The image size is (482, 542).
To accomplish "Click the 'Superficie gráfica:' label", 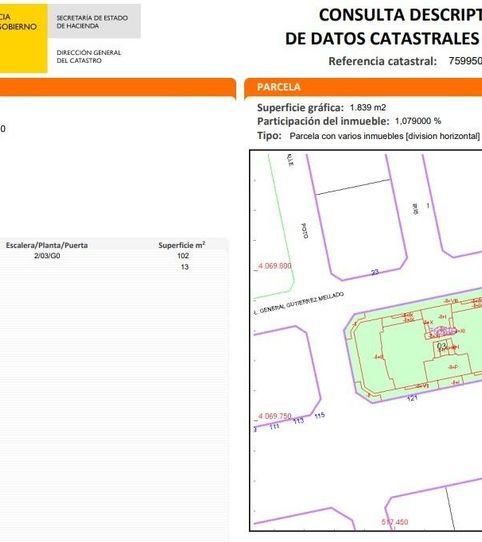I will click(x=300, y=108).
